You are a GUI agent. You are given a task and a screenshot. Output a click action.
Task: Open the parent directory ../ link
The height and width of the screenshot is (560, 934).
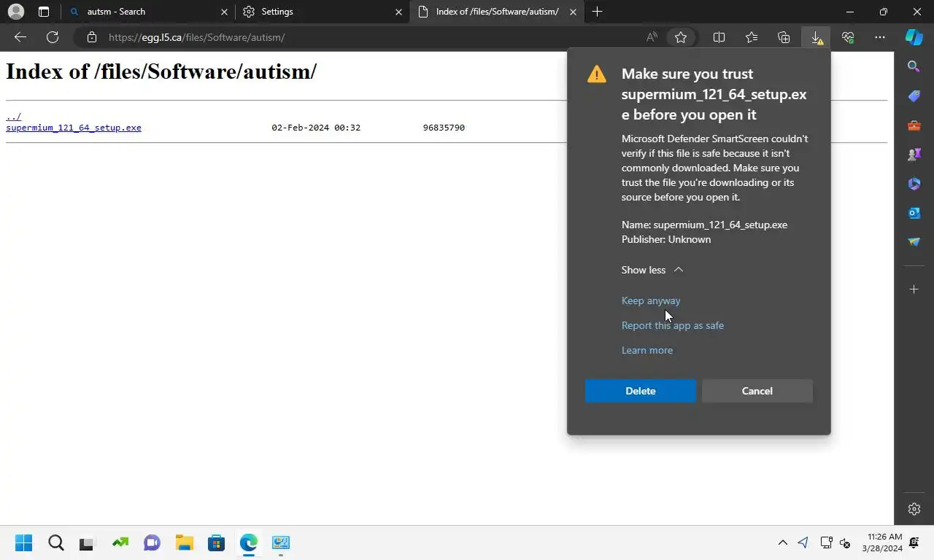[13, 117]
